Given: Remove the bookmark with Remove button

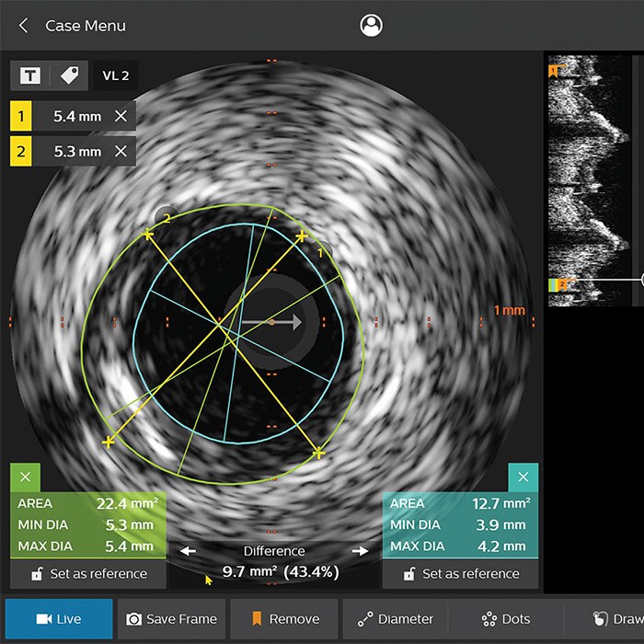Looking at the screenshot, I should tap(284, 619).
